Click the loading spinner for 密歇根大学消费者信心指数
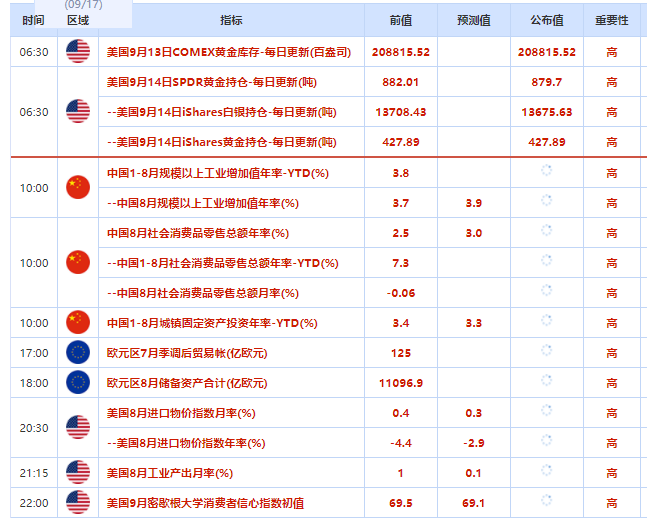The width and height of the screenshot is (647, 529). tap(546, 500)
